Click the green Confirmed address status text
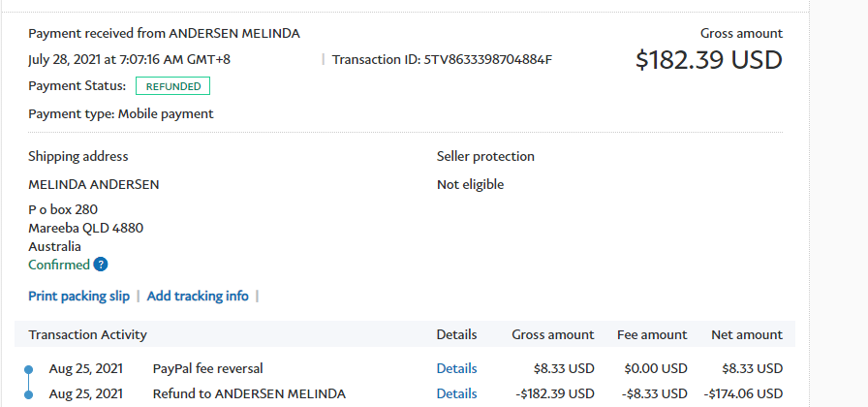868x407 pixels. (59, 265)
